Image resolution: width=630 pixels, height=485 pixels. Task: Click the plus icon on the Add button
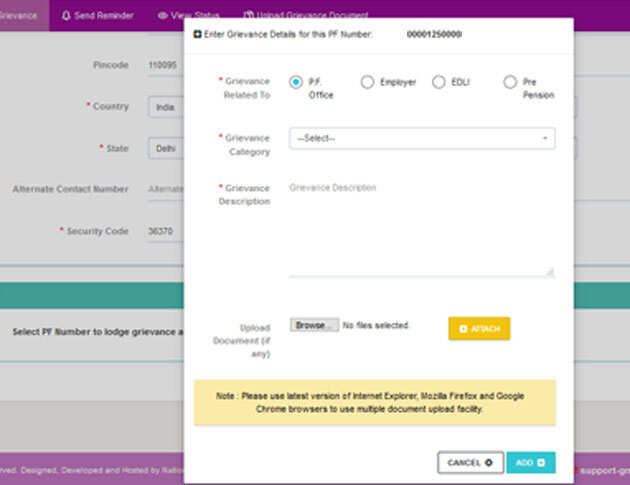pyautogui.click(x=541, y=463)
